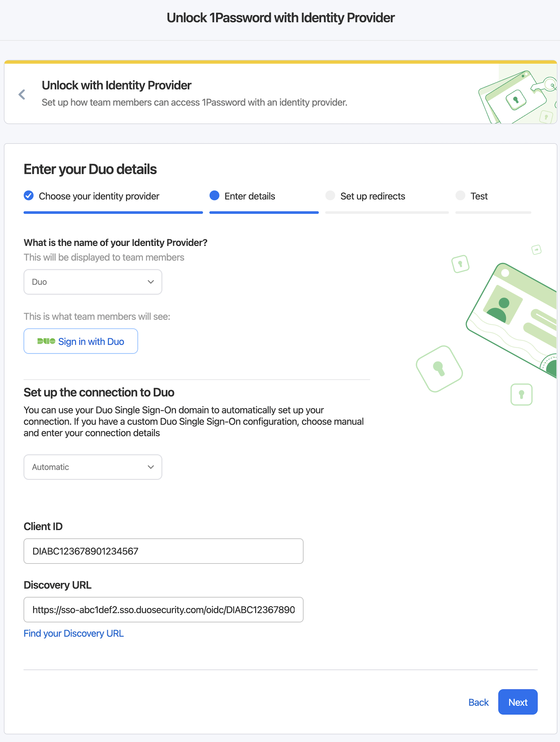
Task: Click the gray circle beside 'Test'
Action: coord(461,195)
